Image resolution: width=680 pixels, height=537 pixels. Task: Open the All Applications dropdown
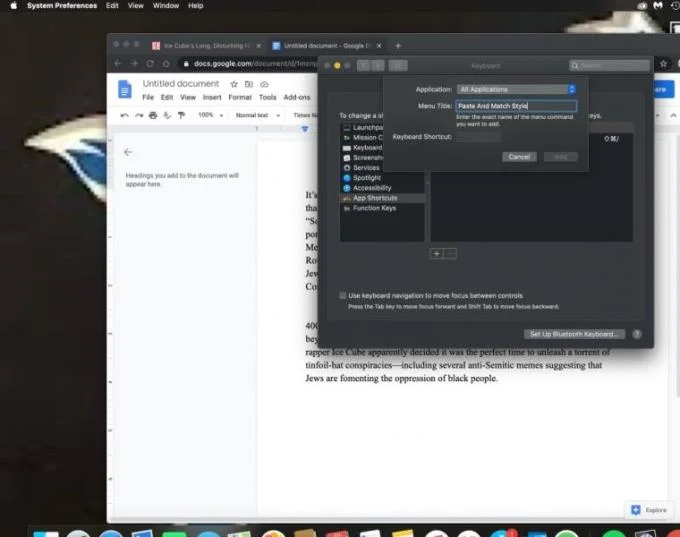(516, 89)
